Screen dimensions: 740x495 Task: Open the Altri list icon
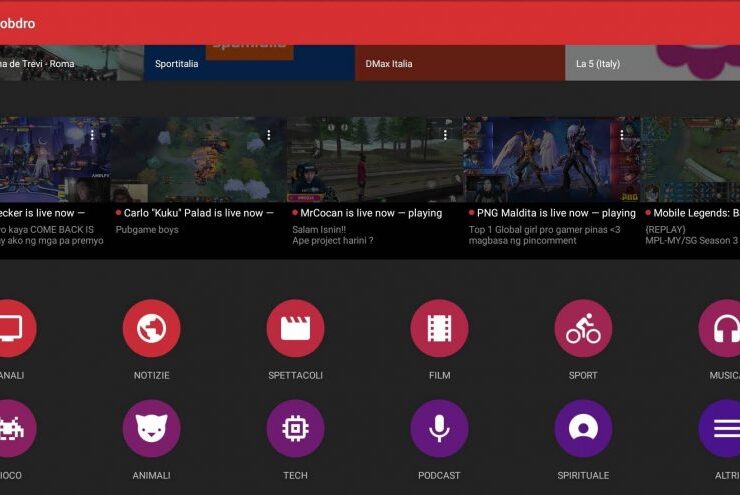(719, 428)
